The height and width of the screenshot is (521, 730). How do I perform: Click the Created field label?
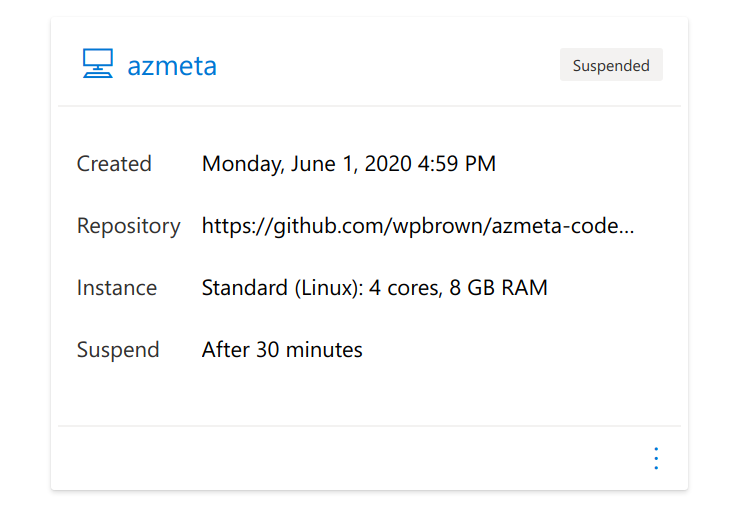114,164
